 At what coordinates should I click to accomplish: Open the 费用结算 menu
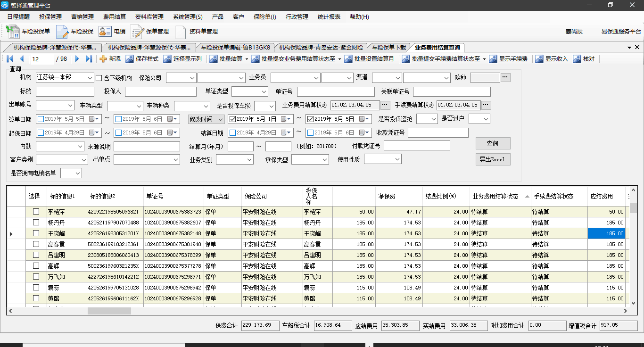[x=114, y=17]
